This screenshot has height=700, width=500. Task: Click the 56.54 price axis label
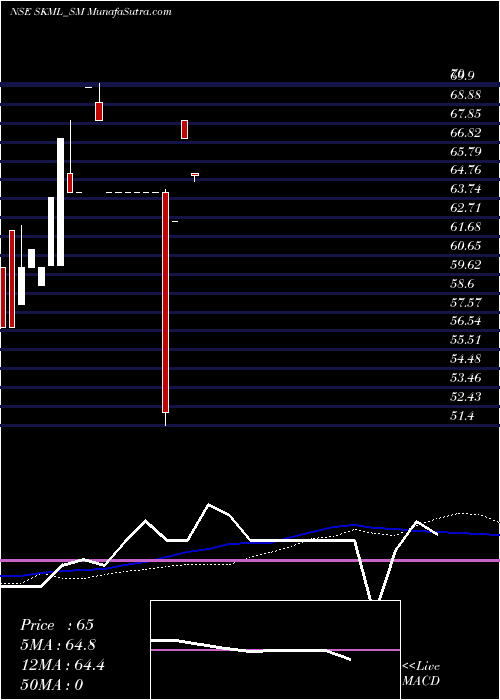click(x=466, y=321)
